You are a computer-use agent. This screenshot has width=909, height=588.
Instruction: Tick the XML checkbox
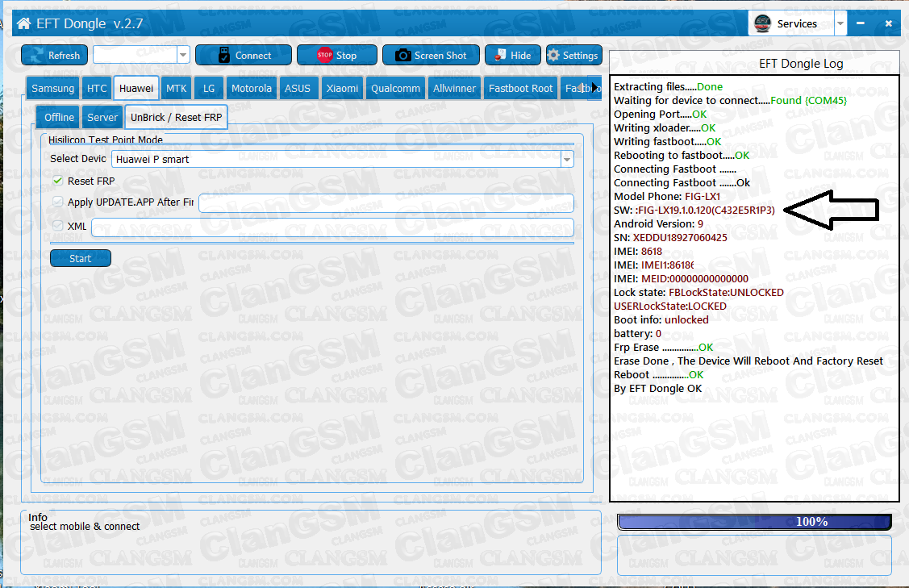[58, 227]
